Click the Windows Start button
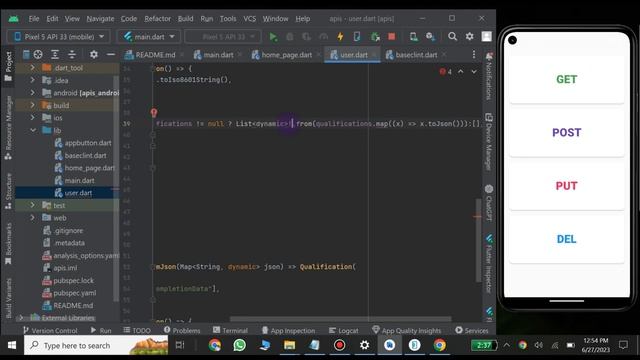The height and width of the screenshot is (360, 640). (12, 345)
